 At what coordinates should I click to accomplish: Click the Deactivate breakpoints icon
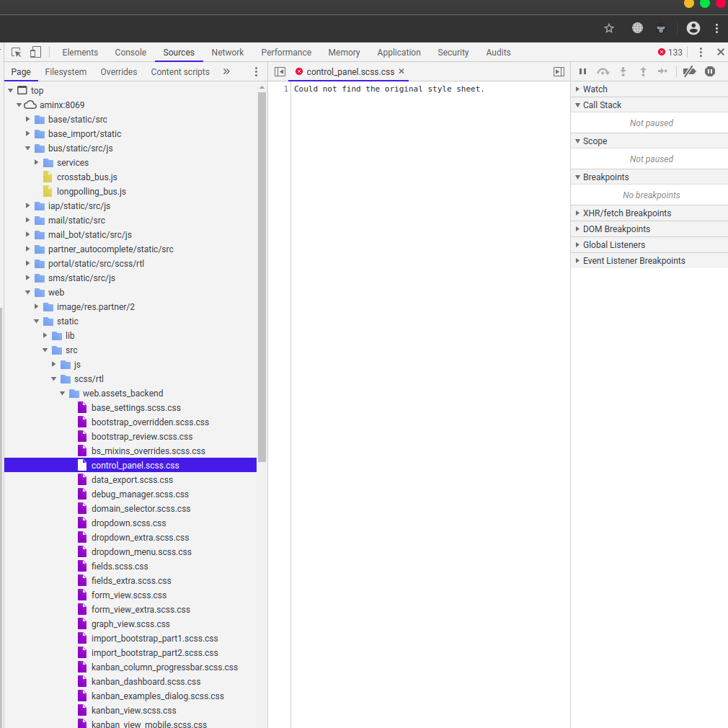pos(689,71)
